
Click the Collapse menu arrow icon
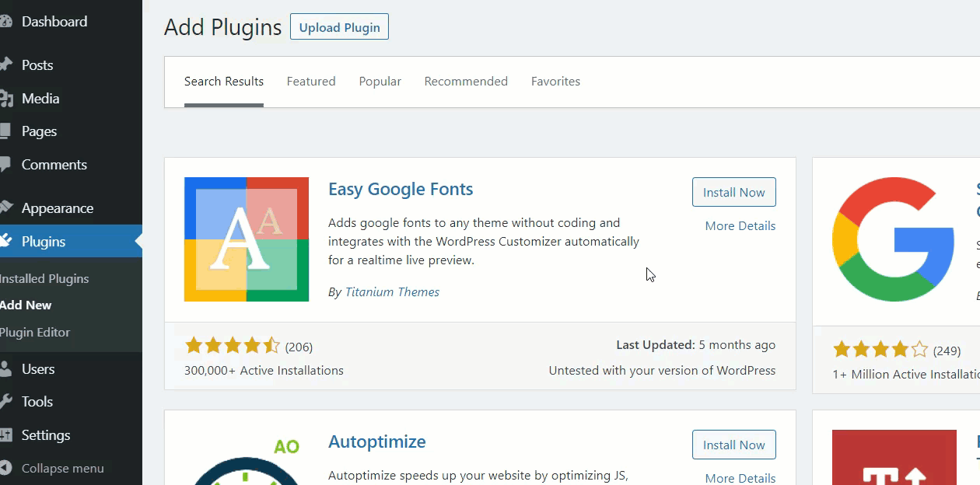[x=5, y=469]
